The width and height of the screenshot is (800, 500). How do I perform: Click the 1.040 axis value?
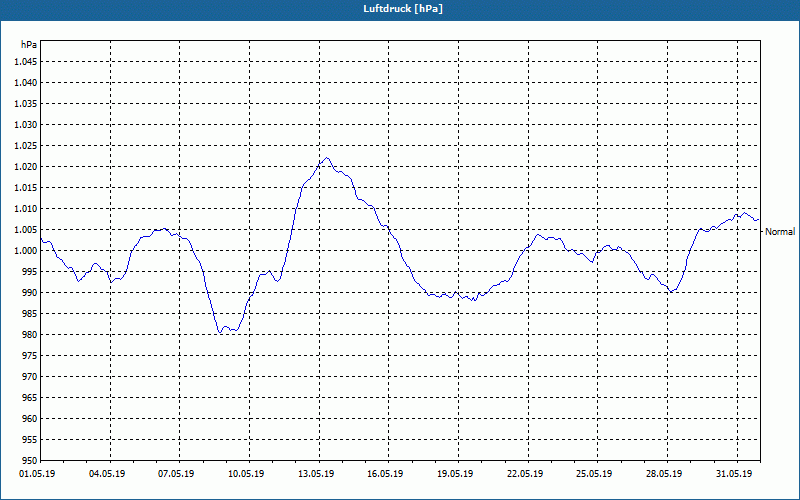(26, 83)
